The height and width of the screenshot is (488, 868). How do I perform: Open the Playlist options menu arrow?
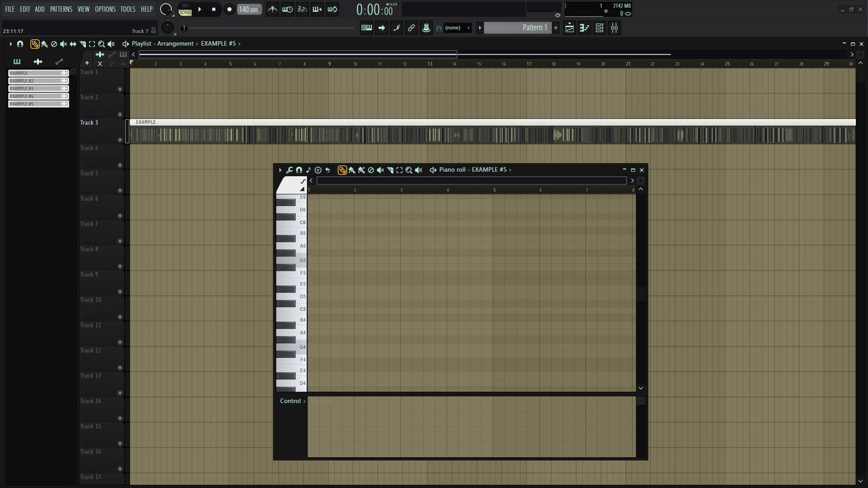pos(10,44)
